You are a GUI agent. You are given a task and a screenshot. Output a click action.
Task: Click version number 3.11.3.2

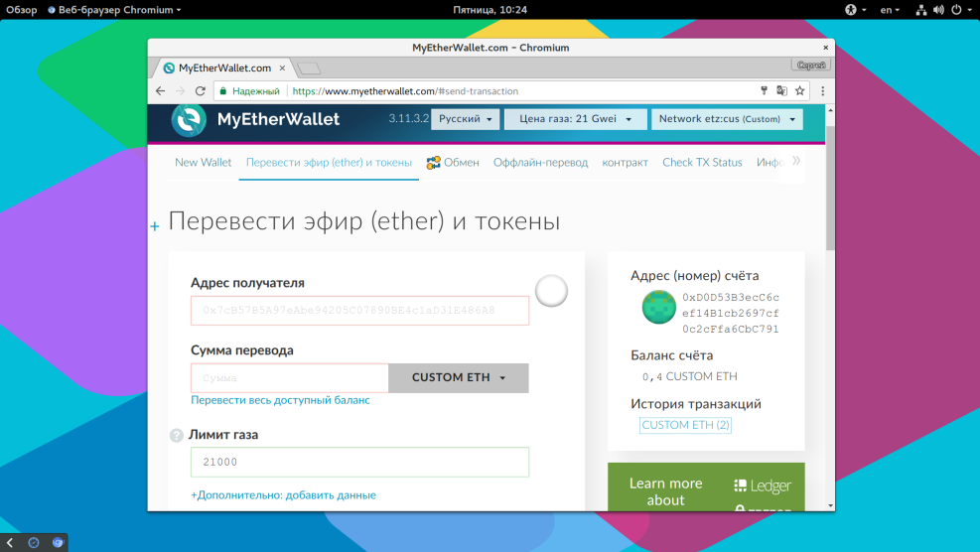(409, 119)
